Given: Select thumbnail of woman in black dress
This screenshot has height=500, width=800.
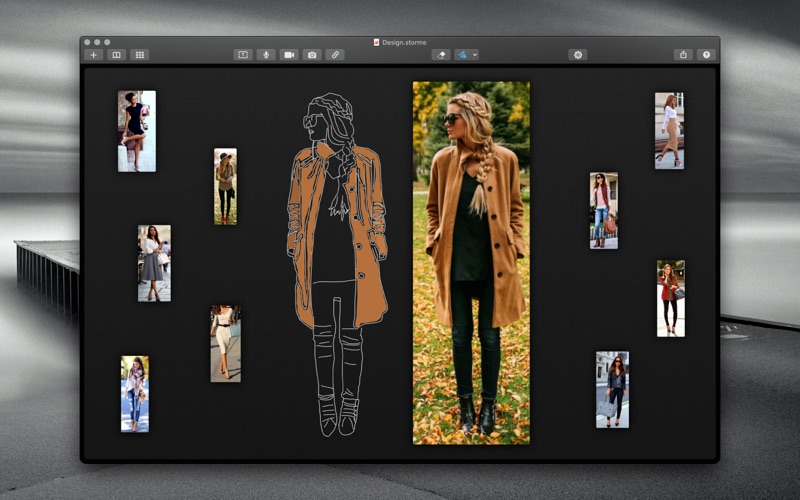Looking at the screenshot, I should pyautogui.click(x=137, y=131).
